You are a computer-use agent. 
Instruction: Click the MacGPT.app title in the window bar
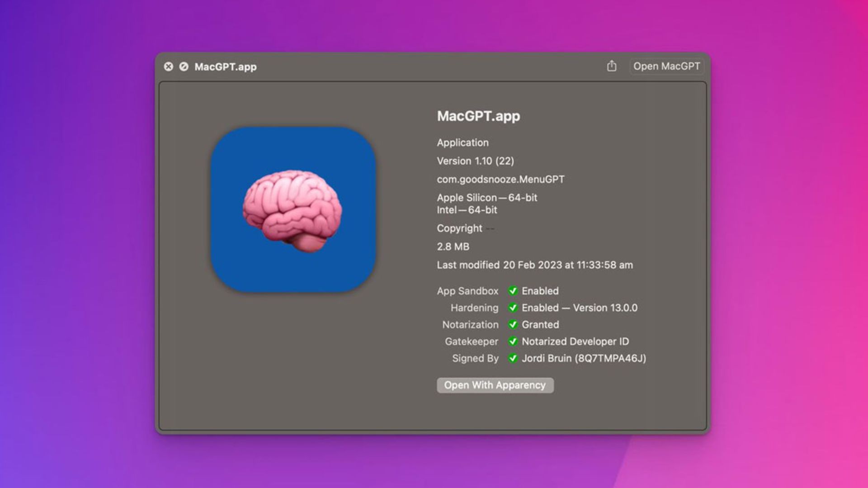(226, 67)
